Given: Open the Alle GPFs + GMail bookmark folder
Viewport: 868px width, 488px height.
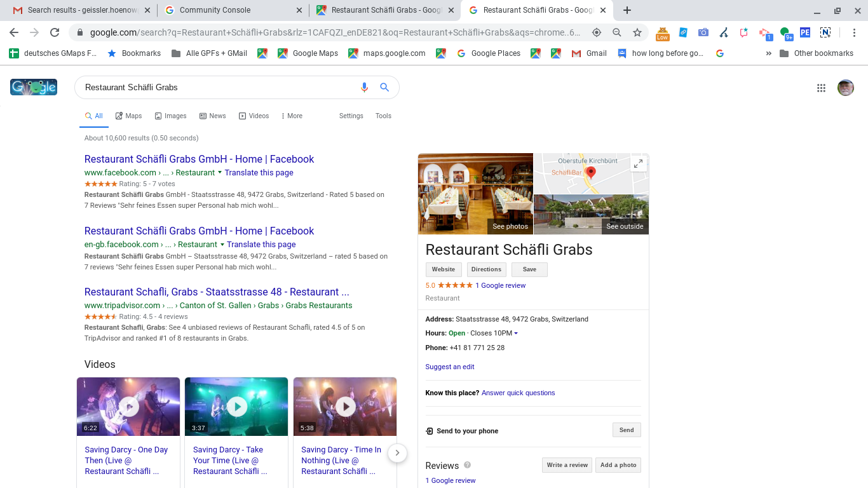Looking at the screenshot, I should click(x=209, y=53).
